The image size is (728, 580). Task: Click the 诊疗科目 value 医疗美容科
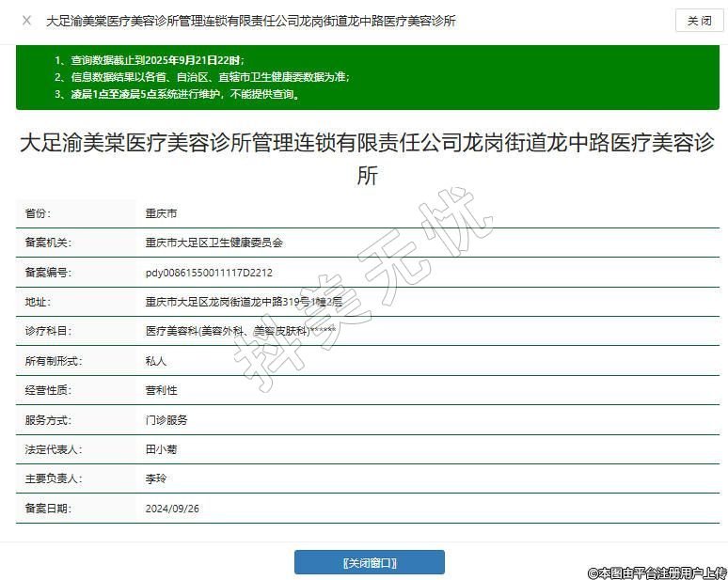[241, 332]
